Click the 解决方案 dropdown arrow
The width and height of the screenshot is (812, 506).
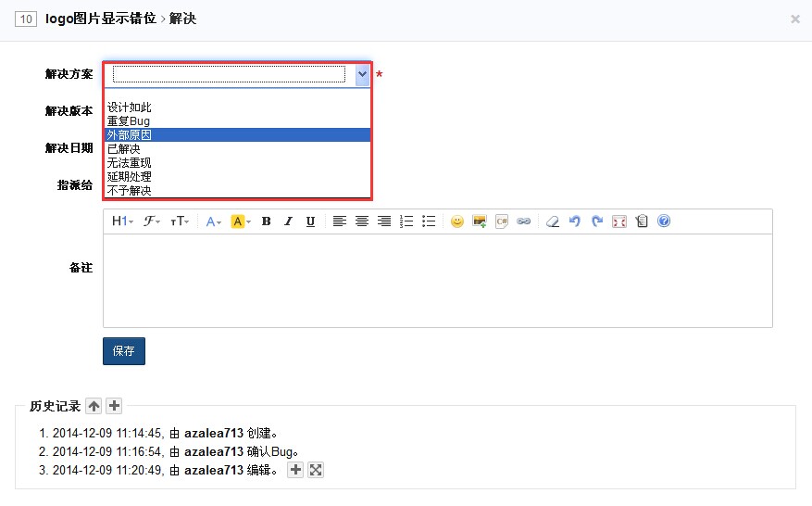pyautogui.click(x=363, y=74)
